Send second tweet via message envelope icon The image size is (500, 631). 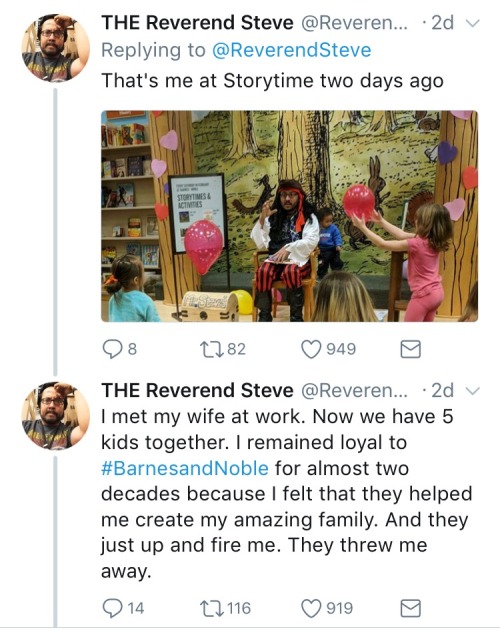(x=410, y=608)
